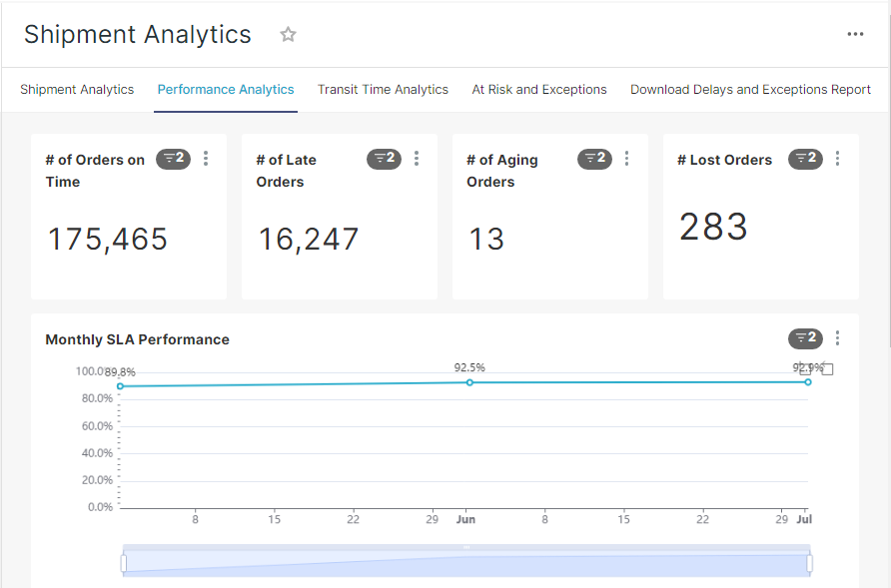Click filter badge on Orders on Time card

click(174, 159)
